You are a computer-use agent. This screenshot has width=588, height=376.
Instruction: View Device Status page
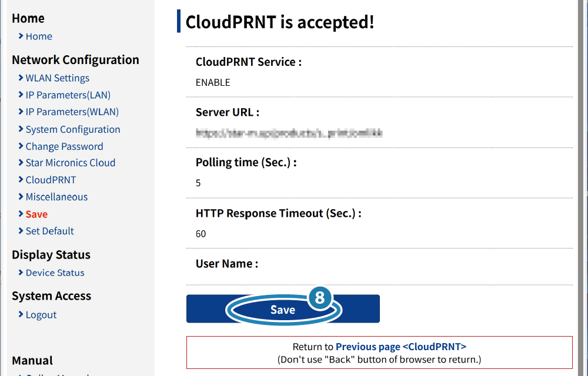point(55,273)
